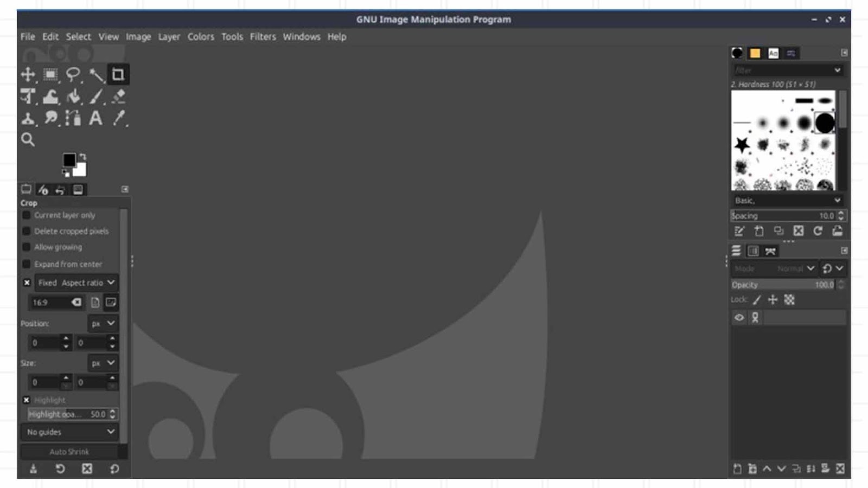The image size is (868, 488).
Task: Open No guides dropdown
Action: (x=70, y=432)
